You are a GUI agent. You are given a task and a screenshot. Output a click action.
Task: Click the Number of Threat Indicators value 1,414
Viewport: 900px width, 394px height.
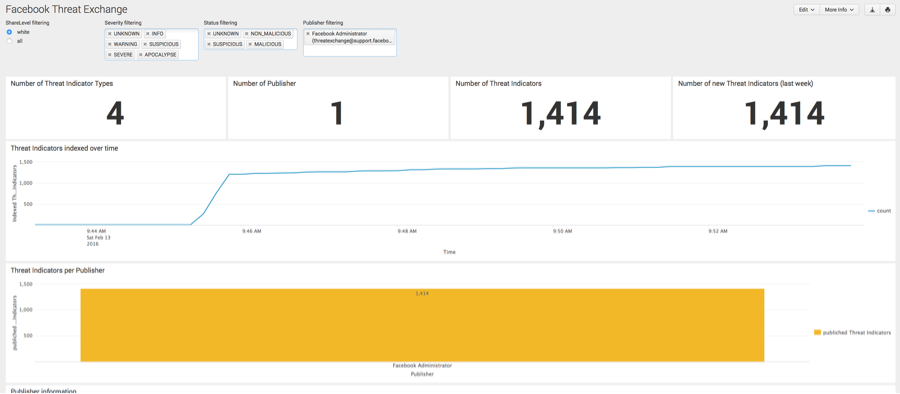560,114
